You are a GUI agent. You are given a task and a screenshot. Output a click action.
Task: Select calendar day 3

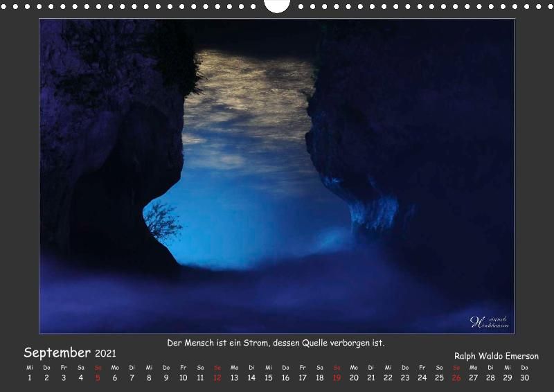click(64, 377)
